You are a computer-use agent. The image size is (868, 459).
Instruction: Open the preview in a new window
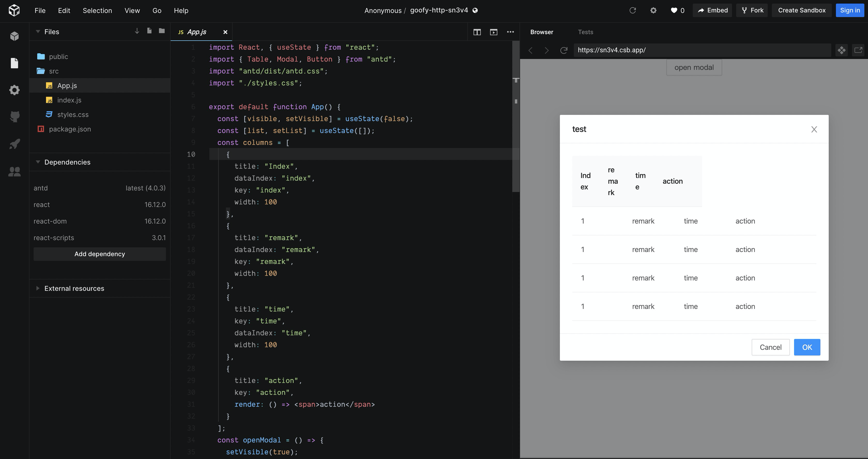click(859, 50)
